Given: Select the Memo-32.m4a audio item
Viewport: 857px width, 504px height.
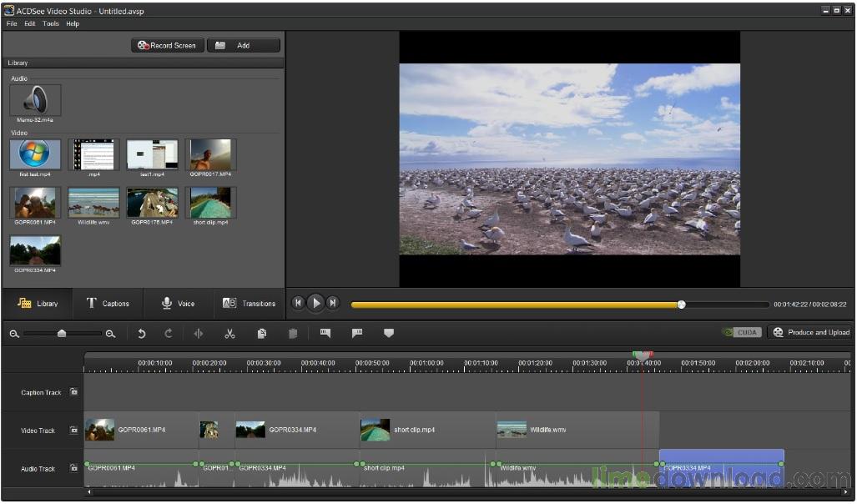Looking at the screenshot, I should (x=36, y=103).
